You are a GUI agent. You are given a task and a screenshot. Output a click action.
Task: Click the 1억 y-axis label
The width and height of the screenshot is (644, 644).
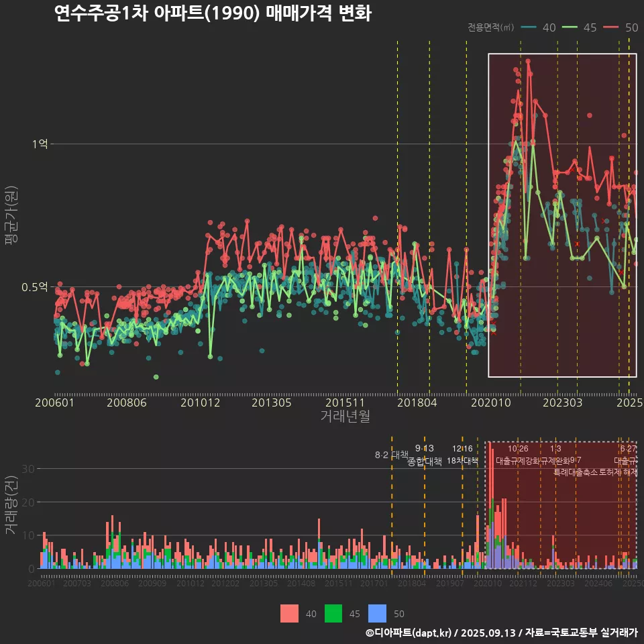tap(40, 144)
